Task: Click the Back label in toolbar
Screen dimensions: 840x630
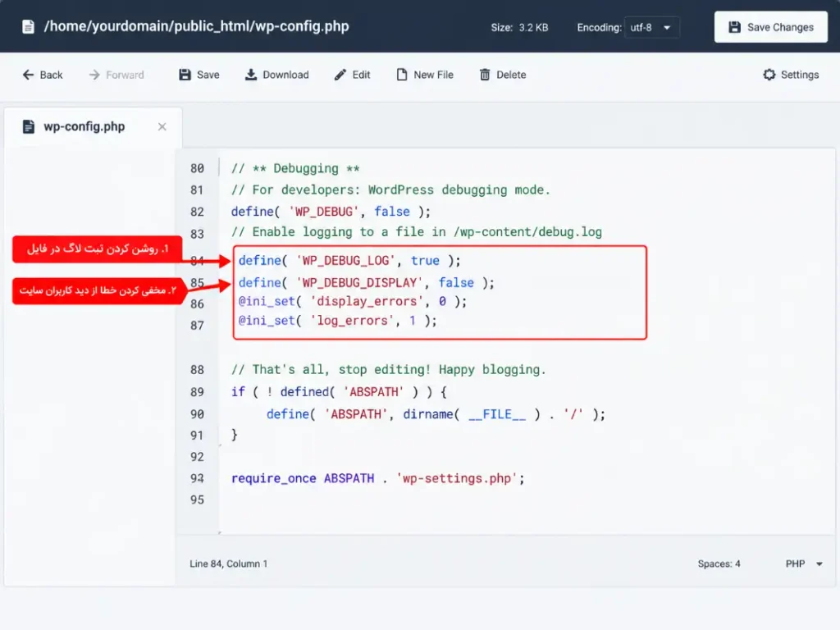Action: (51, 75)
